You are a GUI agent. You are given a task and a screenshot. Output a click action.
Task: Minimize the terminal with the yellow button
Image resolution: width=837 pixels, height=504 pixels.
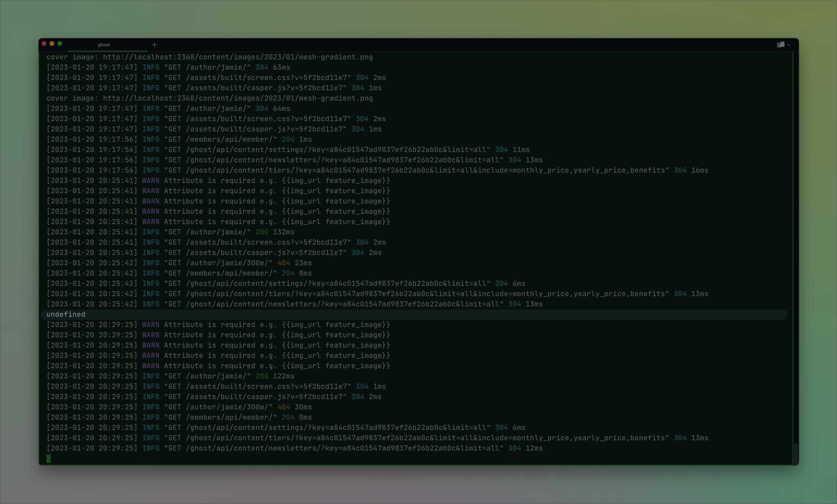pos(52,44)
